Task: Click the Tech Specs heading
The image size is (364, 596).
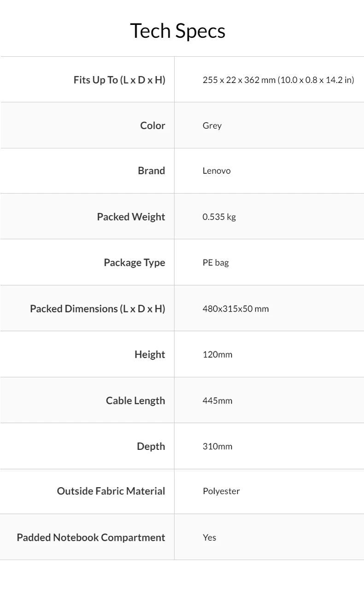Action: coord(178,31)
